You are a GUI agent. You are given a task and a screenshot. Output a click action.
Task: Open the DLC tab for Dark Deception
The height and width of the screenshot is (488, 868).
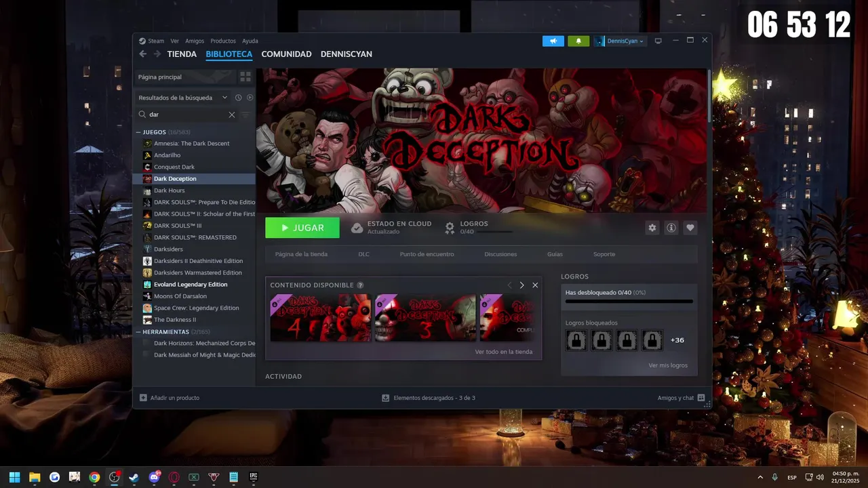364,254
